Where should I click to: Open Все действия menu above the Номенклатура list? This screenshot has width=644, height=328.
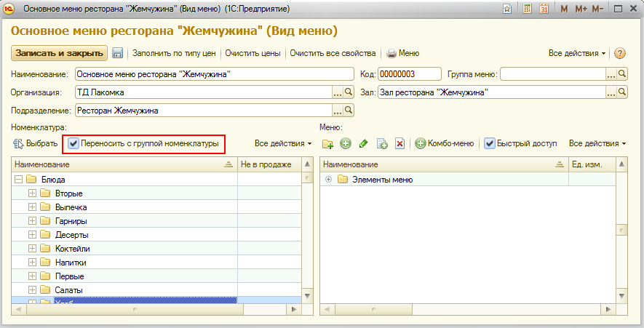click(282, 144)
